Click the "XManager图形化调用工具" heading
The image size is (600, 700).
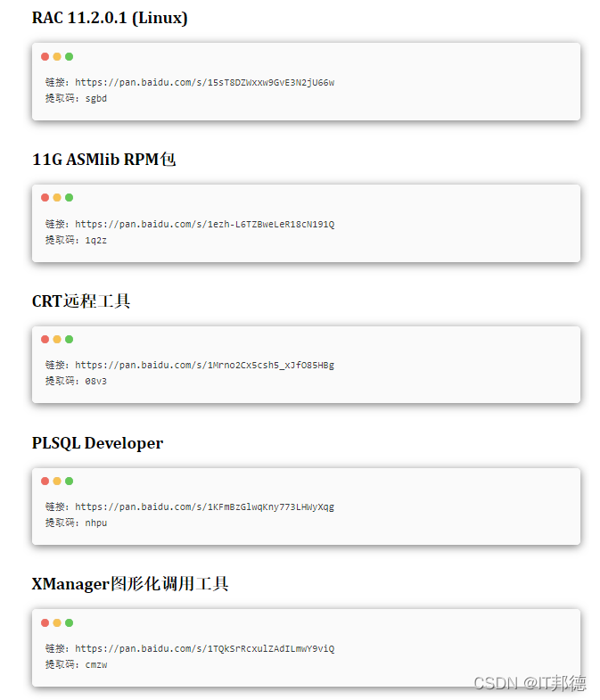tap(130, 584)
